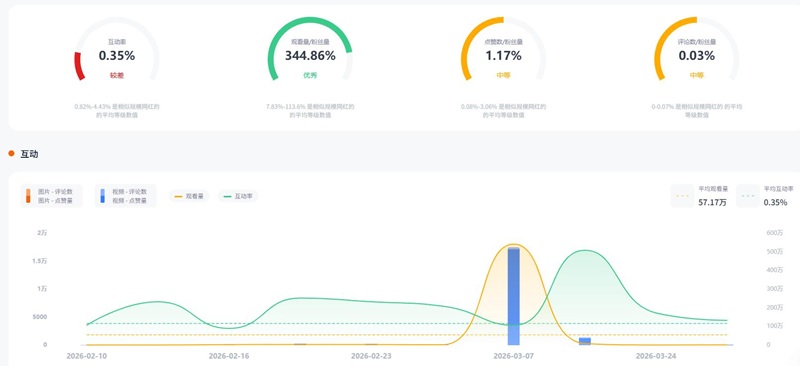Screen dimensions: 800x366
Task: Click the 2026-02-10 axis date
Action: [x=87, y=356]
